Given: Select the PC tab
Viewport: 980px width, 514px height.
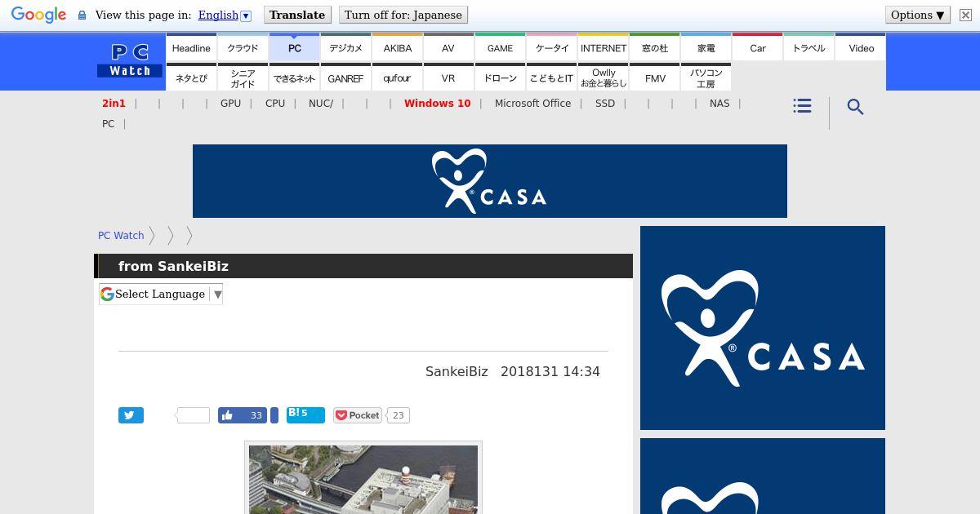Looking at the screenshot, I should coord(294,47).
